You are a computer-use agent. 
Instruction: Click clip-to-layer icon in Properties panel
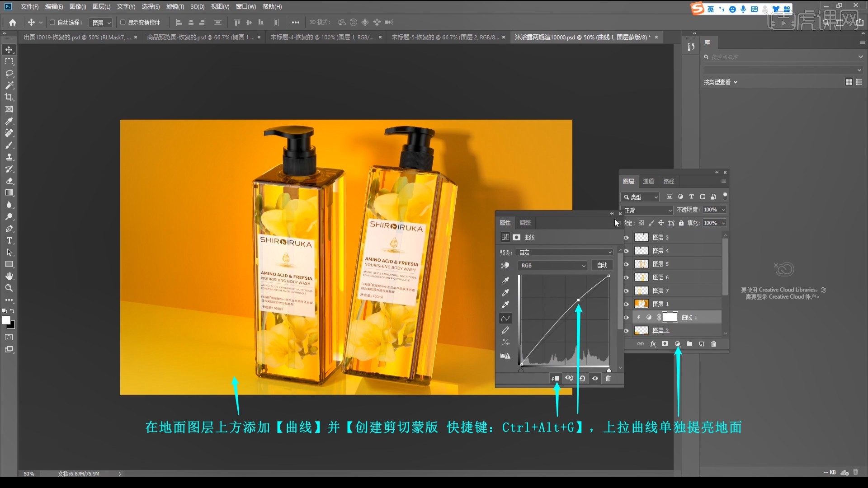point(556,378)
